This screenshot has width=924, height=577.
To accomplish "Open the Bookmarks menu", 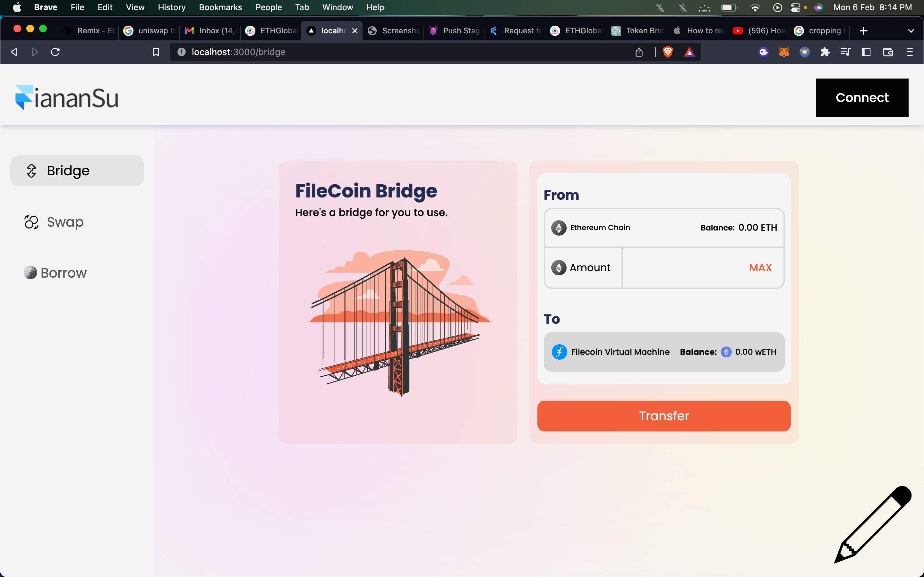I will pyautogui.click(x=220, y=7).
